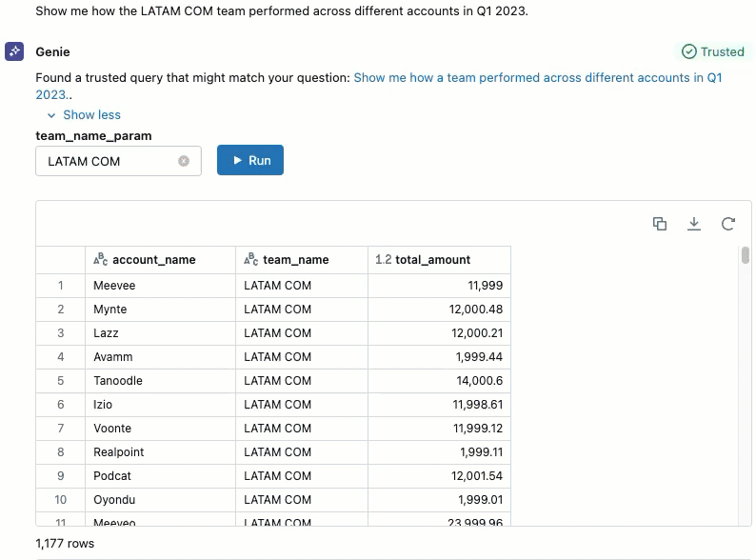The height and width of the screenshot is (560, 756).
Task: Click the Genie sparkle avatar icon
Action: pyautogui.click(x=14, y=51)
